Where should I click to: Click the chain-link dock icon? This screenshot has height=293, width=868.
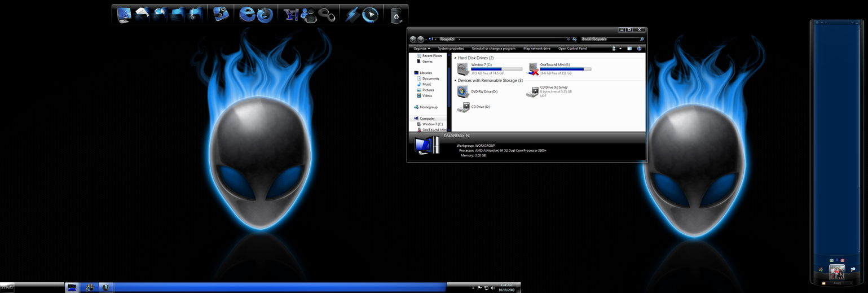point(327,15)
